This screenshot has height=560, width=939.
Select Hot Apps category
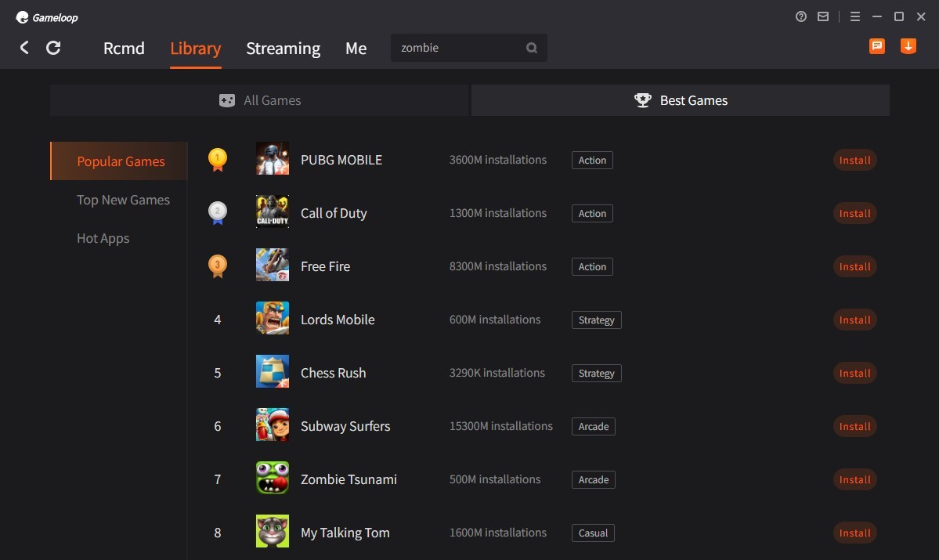(x=103, y=238)
